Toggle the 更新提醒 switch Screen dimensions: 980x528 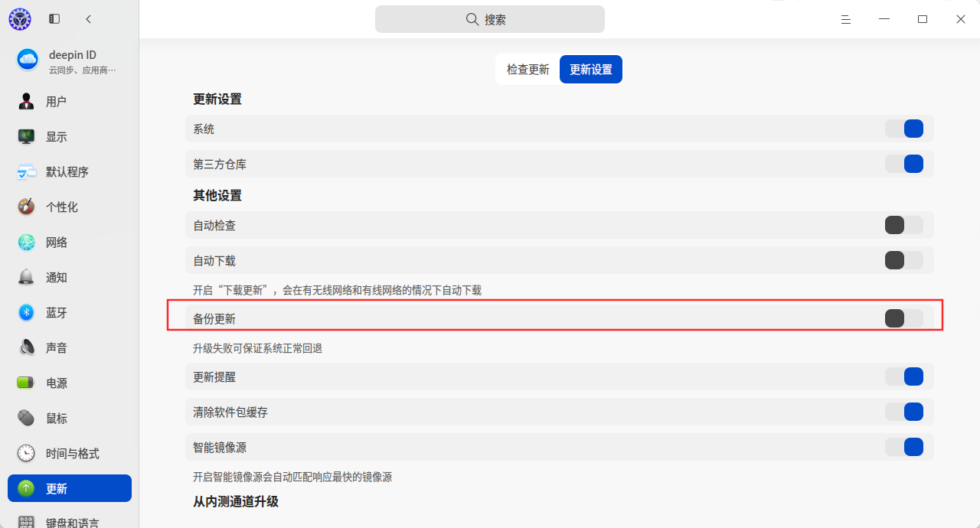tap(904, 376)
